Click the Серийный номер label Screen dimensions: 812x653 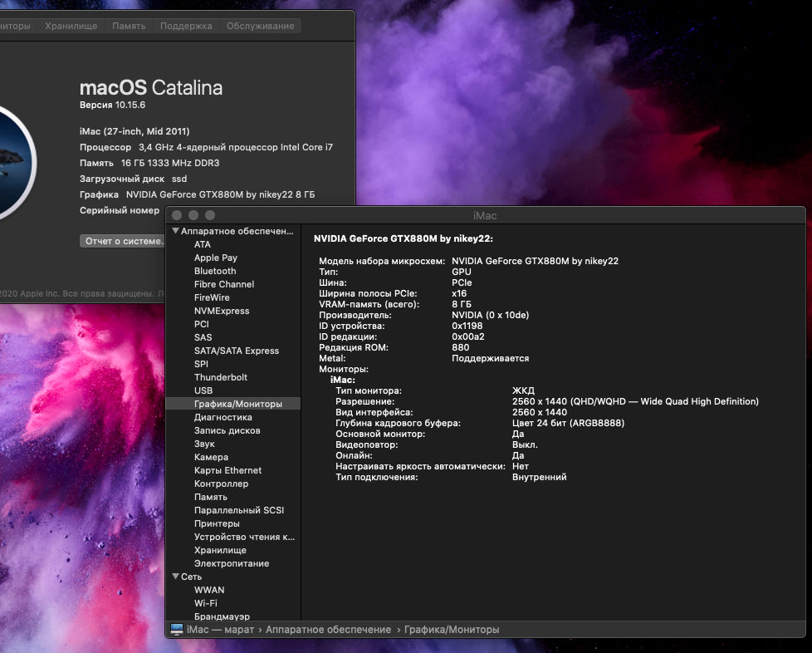click(120, 210)
